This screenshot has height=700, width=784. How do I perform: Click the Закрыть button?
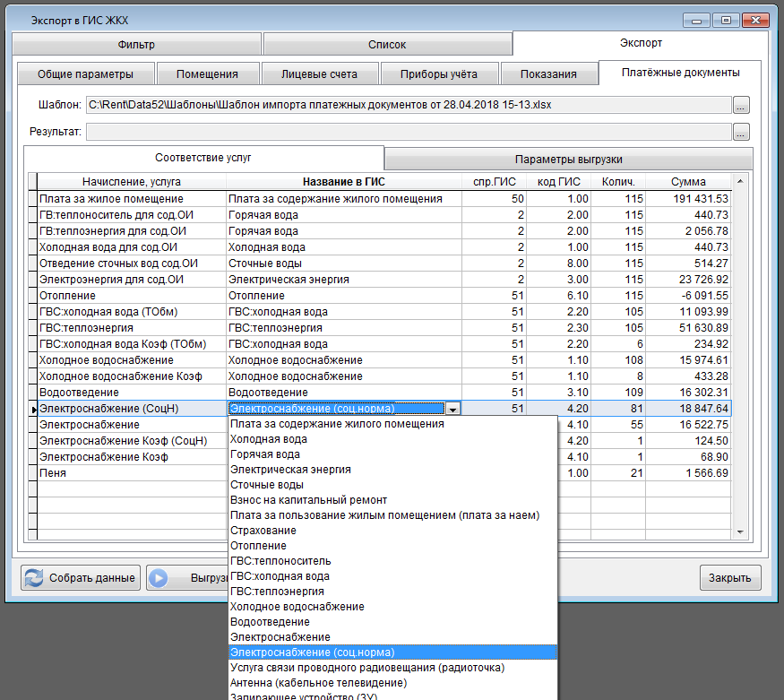coord(730,578)
